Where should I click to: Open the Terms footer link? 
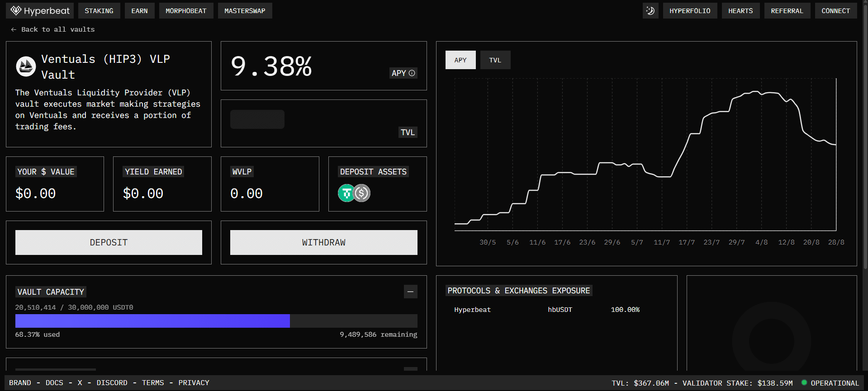(x=153, y=383)
